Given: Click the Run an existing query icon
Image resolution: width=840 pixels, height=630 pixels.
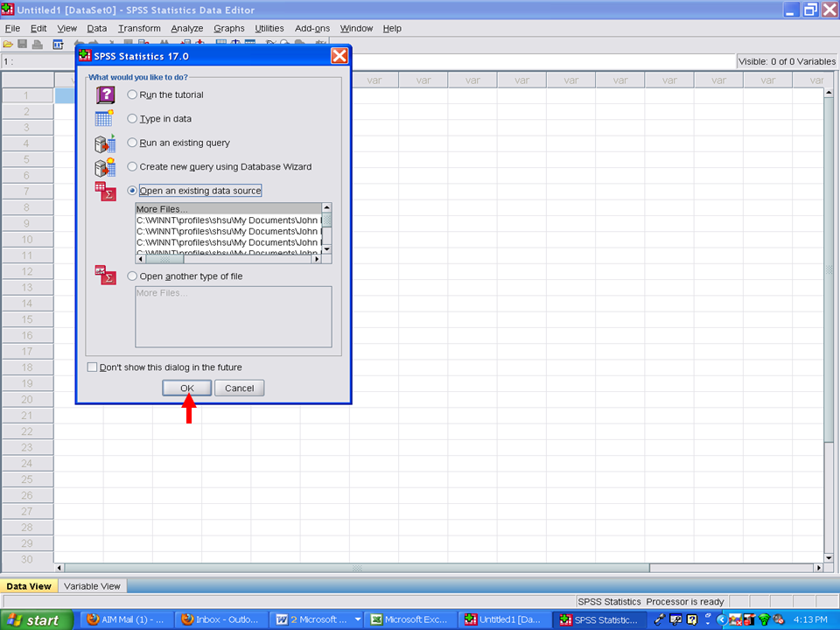Looking at the screenshot, I should [105, 143].
